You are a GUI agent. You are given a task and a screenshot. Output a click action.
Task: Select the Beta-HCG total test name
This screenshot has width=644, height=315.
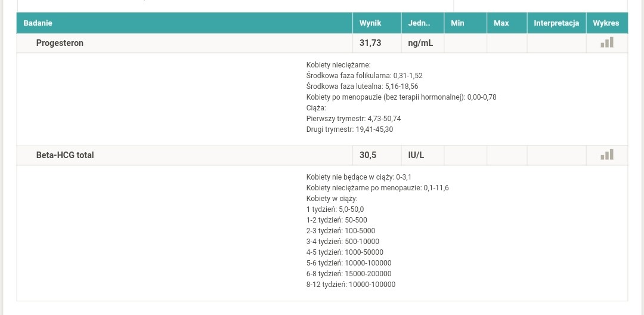[65, 155]
